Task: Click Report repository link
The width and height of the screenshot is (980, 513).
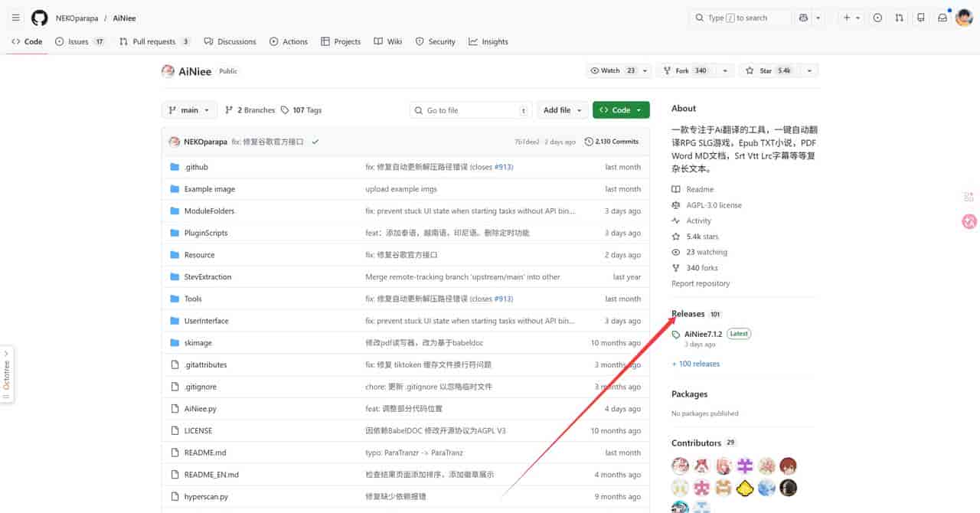Action: (x=701, y=283)
